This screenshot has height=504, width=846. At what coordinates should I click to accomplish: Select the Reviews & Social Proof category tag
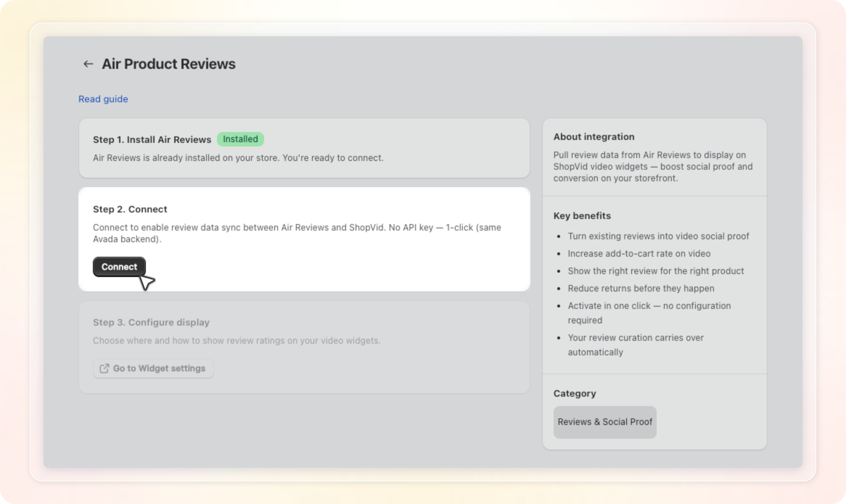tap(605, 422)
